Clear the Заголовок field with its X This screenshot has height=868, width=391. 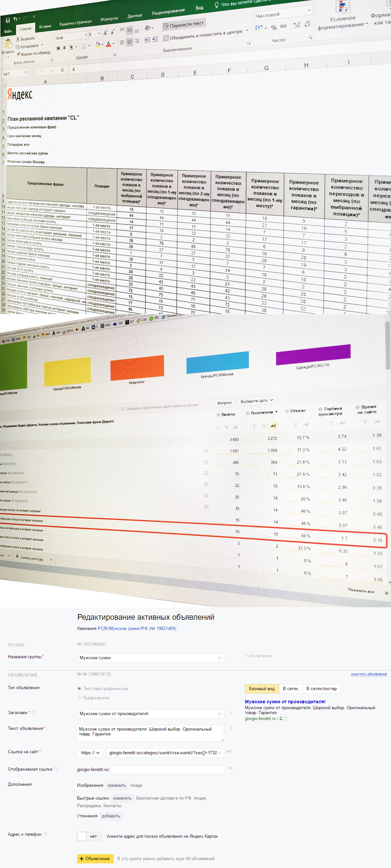pyautogui.click(x=220, y=714)
